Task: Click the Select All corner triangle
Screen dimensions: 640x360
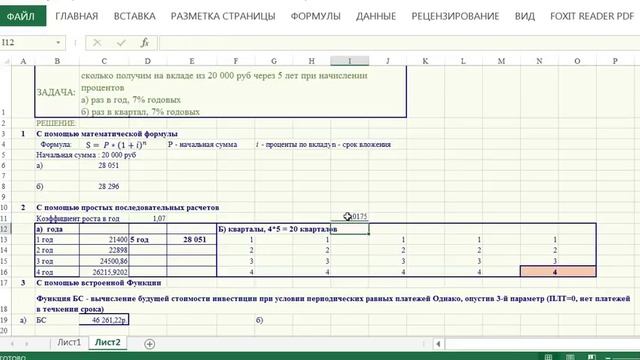Action: (6, 61)
